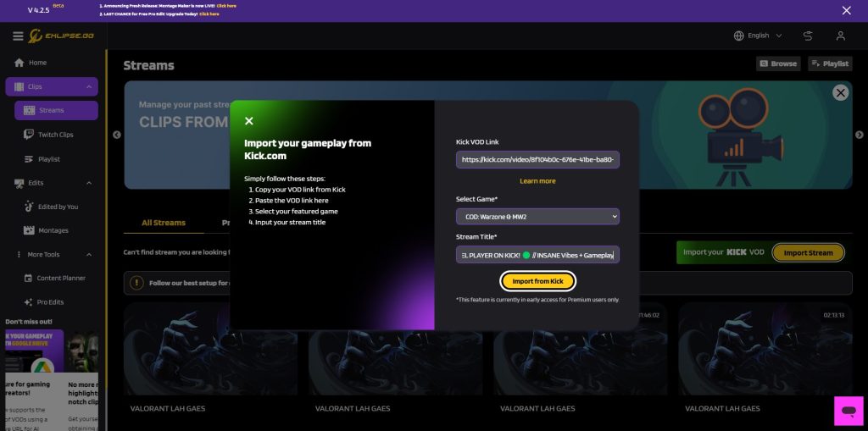The height and width of the screenshot is (431, 868).
Task: Click the Kick VOD Link input field
Action: click(x=537, y=159)
